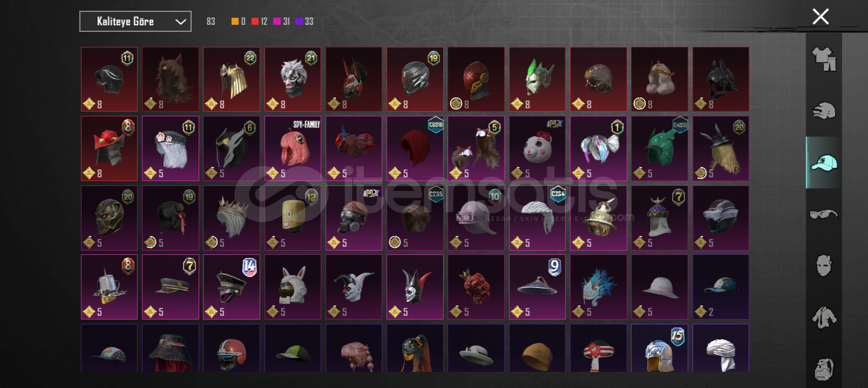Open the backpack category icon

824,369
